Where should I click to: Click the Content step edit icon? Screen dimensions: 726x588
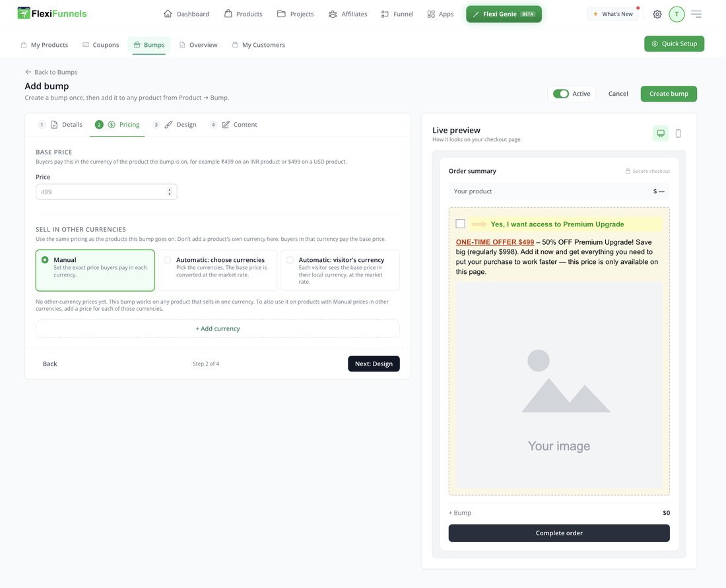226,125
